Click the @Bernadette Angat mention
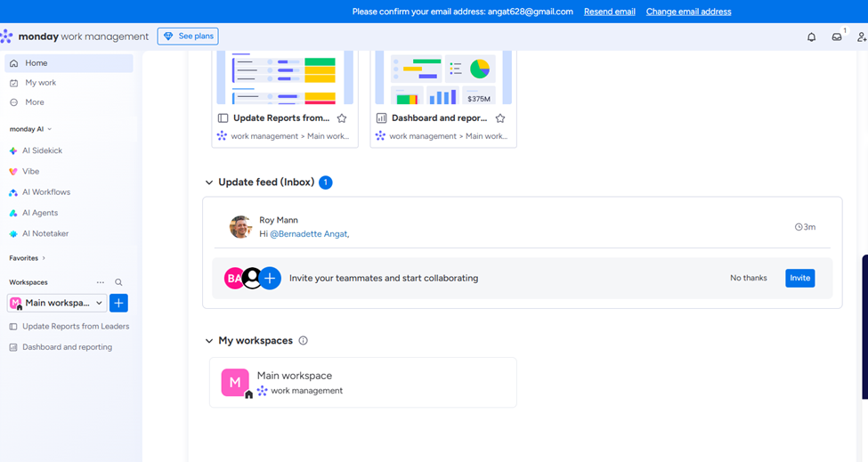Screen dimensions: 868x462 point(309,234)
